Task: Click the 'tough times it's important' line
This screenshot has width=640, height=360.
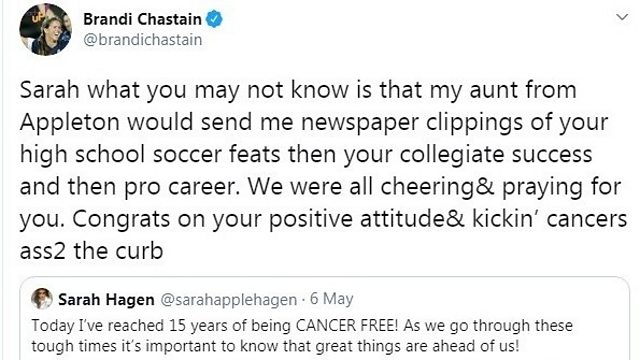Action: pos(276,346)
